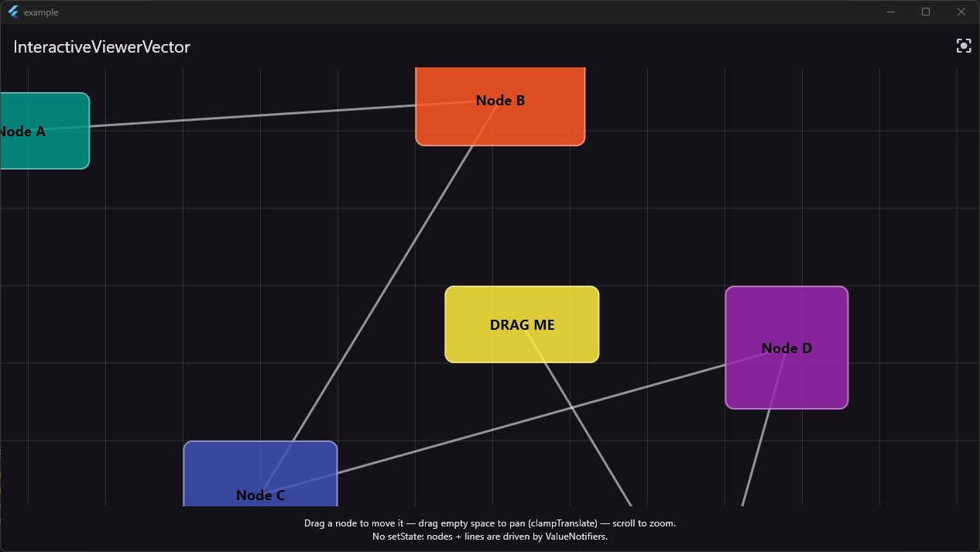980x552 pixels.
Task: Click the yellow DRAG ME node
Action: pos(522,324)
